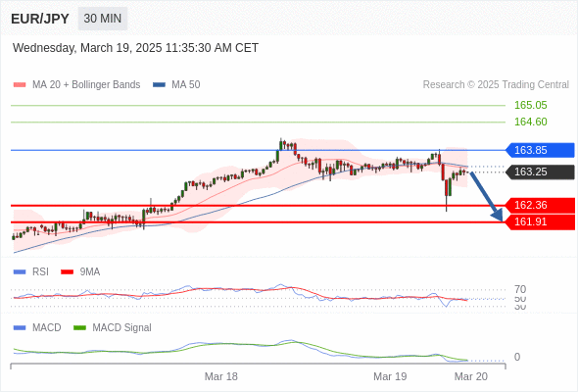578x392 pixels.
Task: Click the Mar 19 date axis label
Action: point(390,376)
